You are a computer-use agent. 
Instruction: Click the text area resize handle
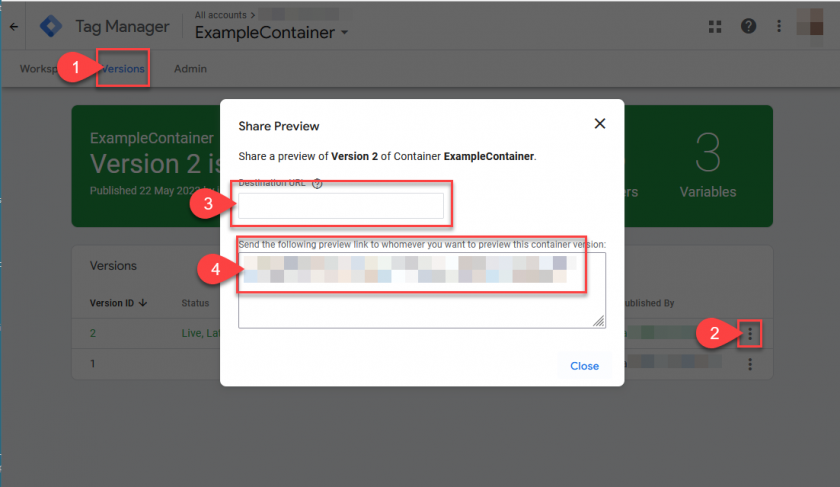(x=599, y=321)
